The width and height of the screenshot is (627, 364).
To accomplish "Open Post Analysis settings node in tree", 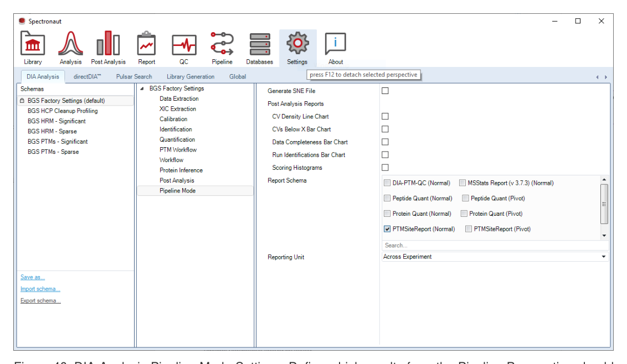I will pos(177,180).
